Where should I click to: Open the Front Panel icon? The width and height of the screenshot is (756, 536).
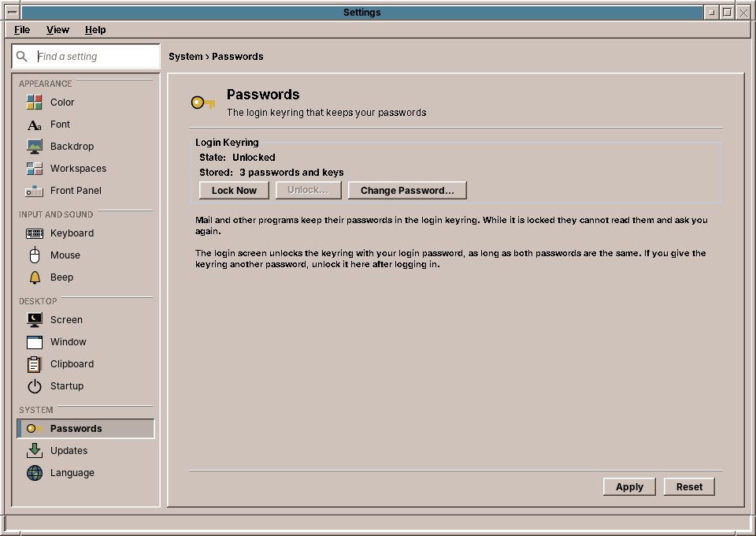point(34,191)
